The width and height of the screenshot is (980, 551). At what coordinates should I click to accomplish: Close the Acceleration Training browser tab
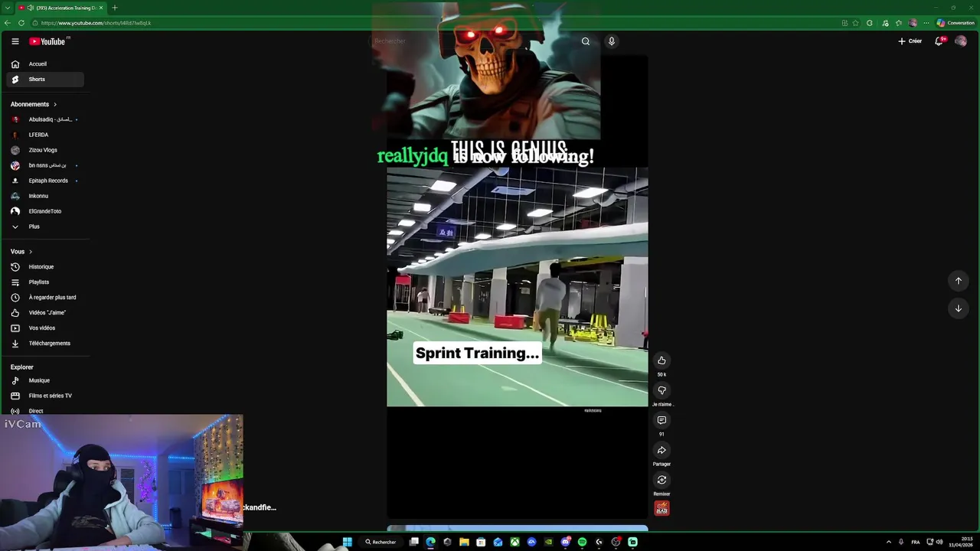[x=100, y=8]
